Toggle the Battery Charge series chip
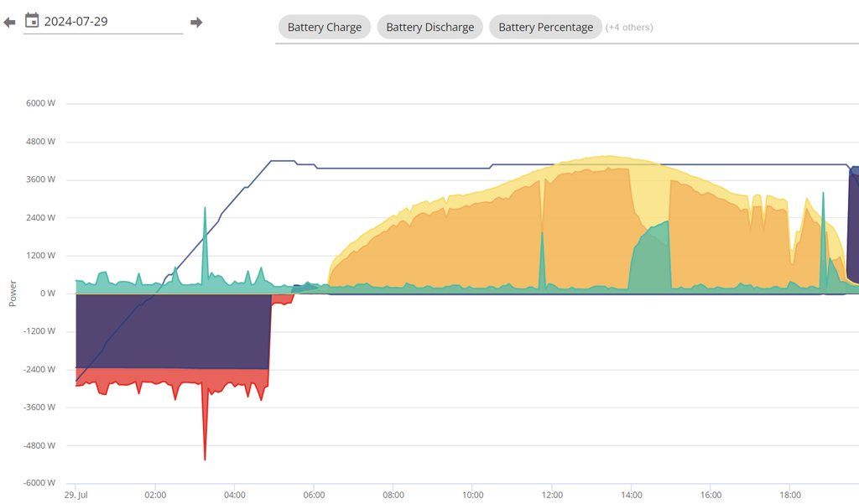The height and width of the screenshot is (504, 859). point(324,27)
